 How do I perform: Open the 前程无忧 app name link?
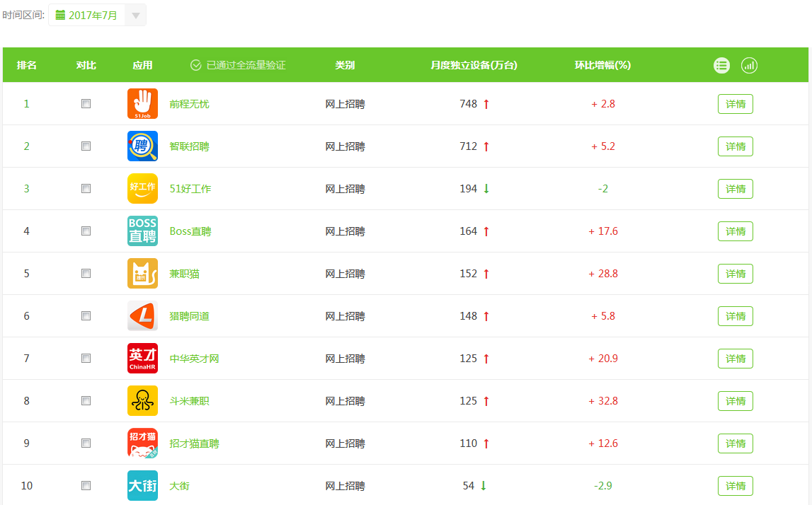click(190, 104)
